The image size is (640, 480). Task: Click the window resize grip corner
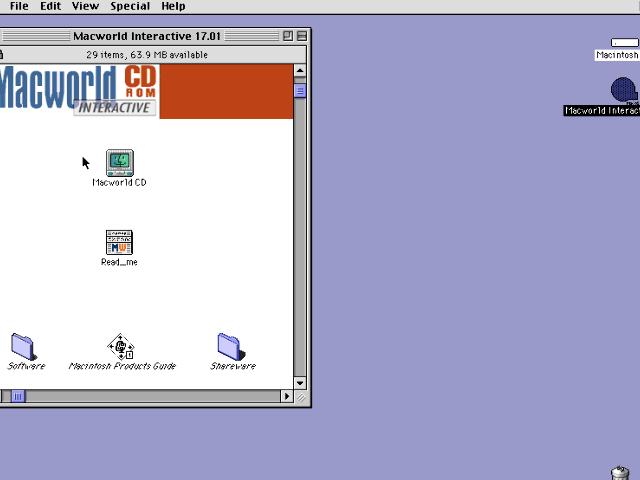point(301,397)
